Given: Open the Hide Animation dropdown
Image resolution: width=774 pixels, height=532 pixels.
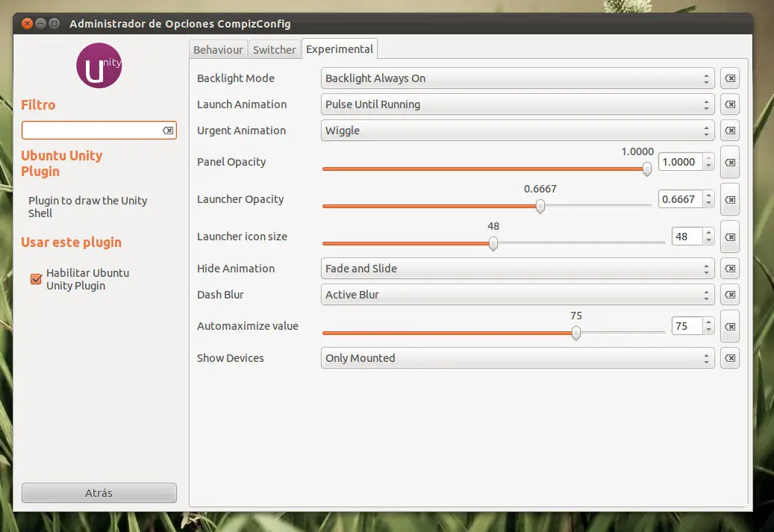Looking at the screenshot, I should coord(517,269).
